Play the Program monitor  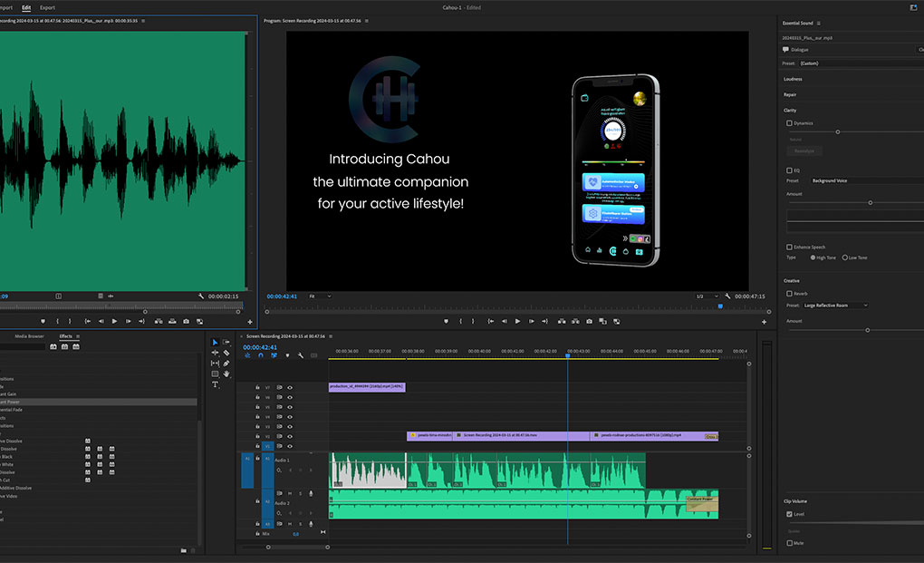(517, 321)
